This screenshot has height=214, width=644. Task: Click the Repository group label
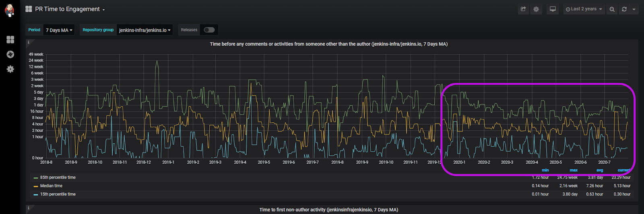pos(98,30)
